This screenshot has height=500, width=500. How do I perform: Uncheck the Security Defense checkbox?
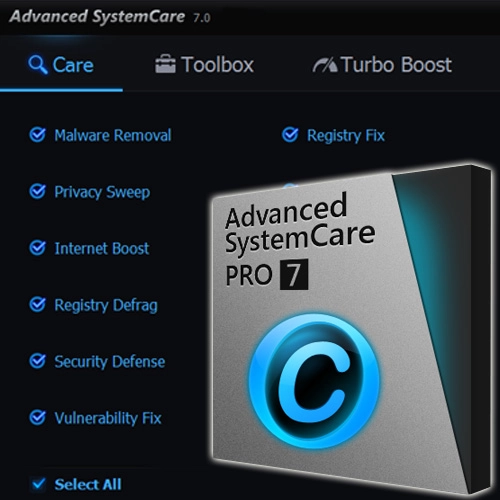[x=37, y=361]
